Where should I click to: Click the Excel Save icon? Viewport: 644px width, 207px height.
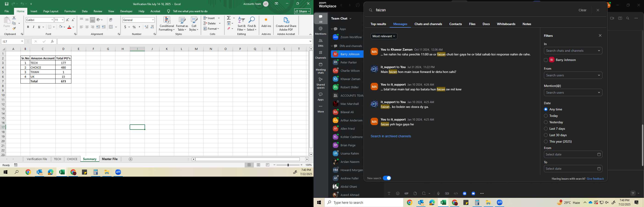pyautogui.click(x=6, y=4)
